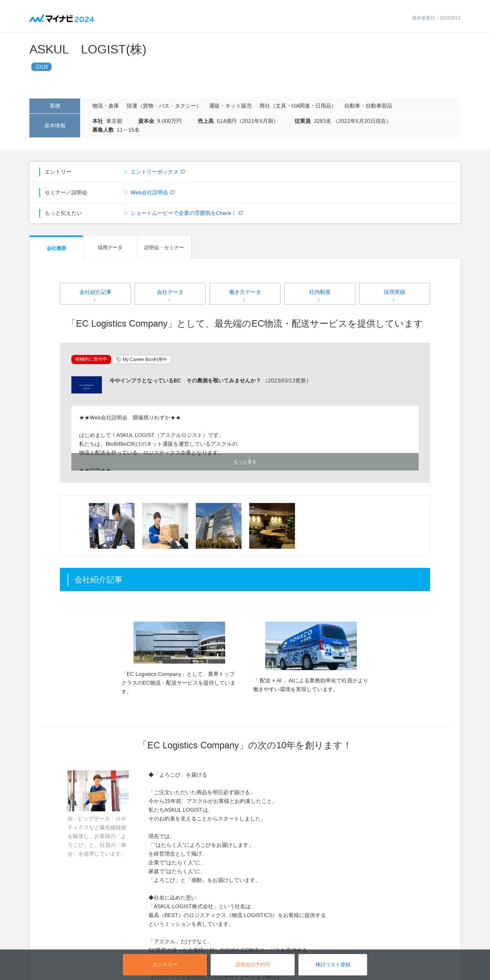Click the 最終更新日：2023/3/13 text
Image resolution: width=490 pixels, height=980 pixels.
point(436,18)
